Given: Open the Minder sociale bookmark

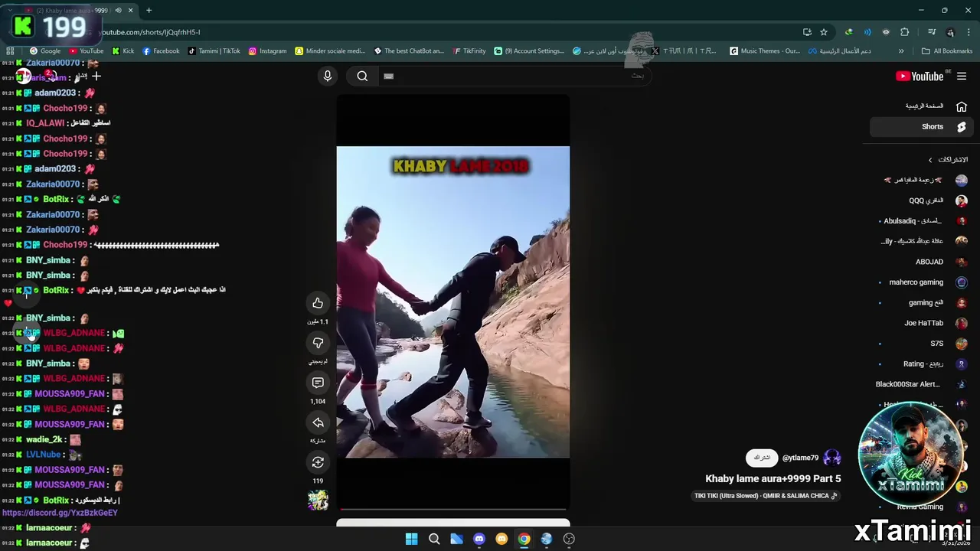Looking at the screenshot, I should coord(329,51).
